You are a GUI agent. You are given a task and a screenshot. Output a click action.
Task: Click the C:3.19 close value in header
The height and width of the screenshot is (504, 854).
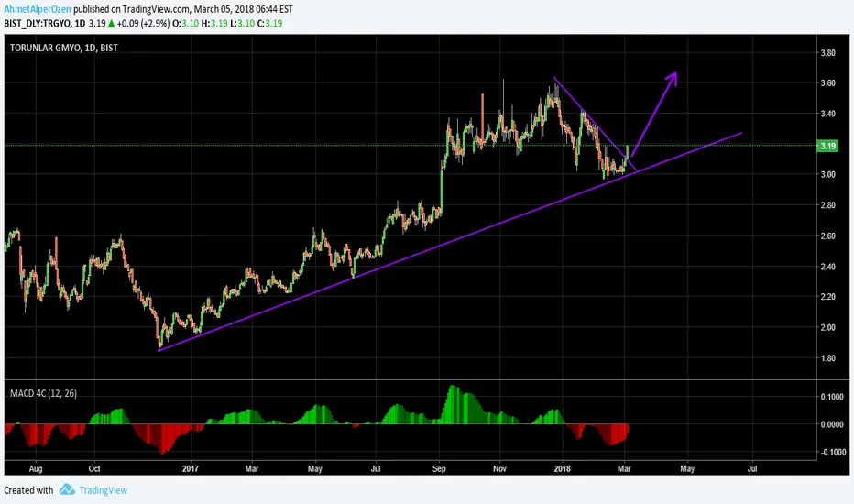[269, 24]
